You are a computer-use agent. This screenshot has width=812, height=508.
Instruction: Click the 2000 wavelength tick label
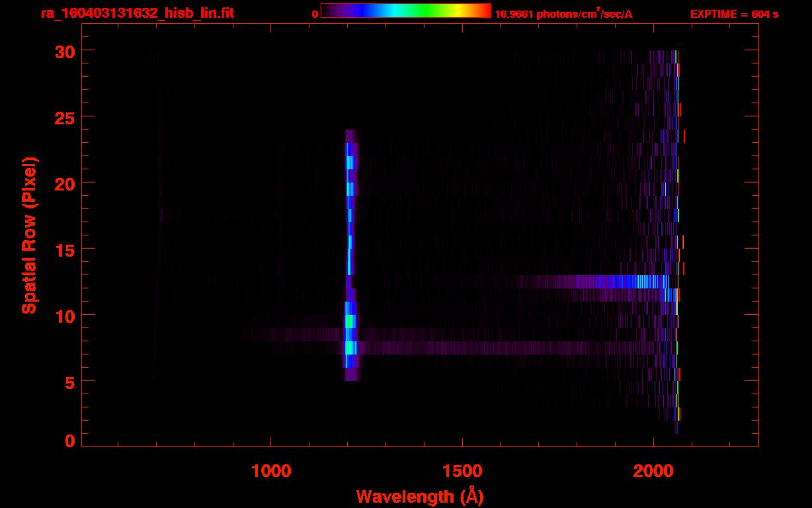(652, 471)
